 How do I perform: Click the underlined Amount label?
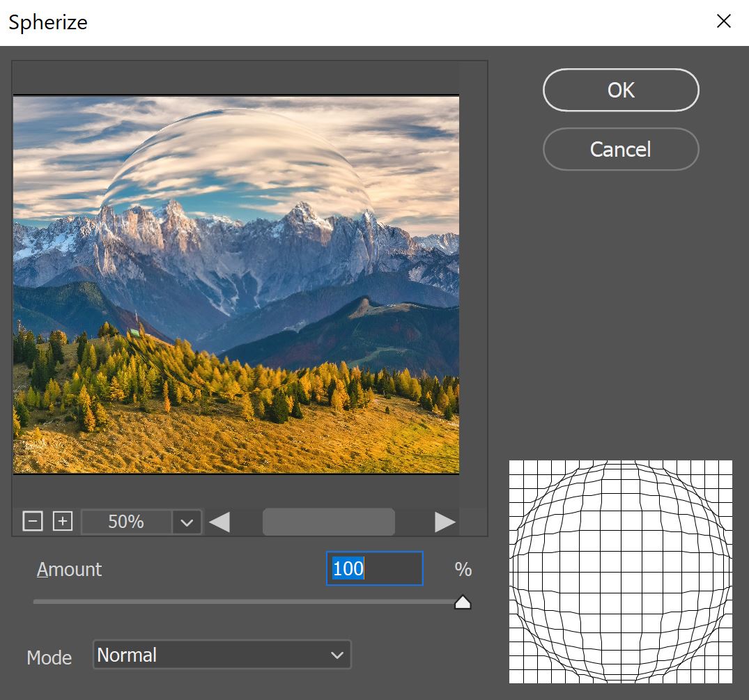pyautogui.click(x=69, y=569)
